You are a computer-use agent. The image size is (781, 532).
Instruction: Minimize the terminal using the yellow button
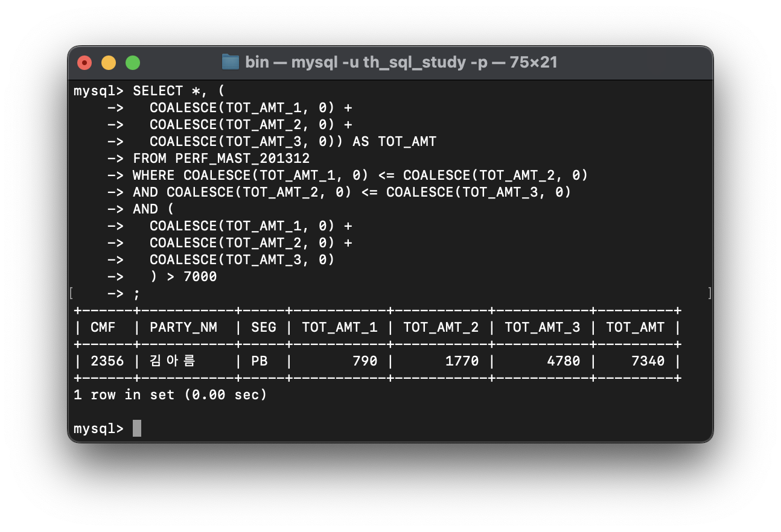point(109,63)
